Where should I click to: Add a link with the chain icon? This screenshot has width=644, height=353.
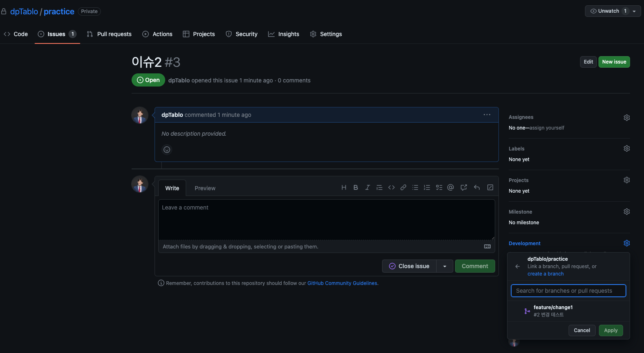click(403, 188)
